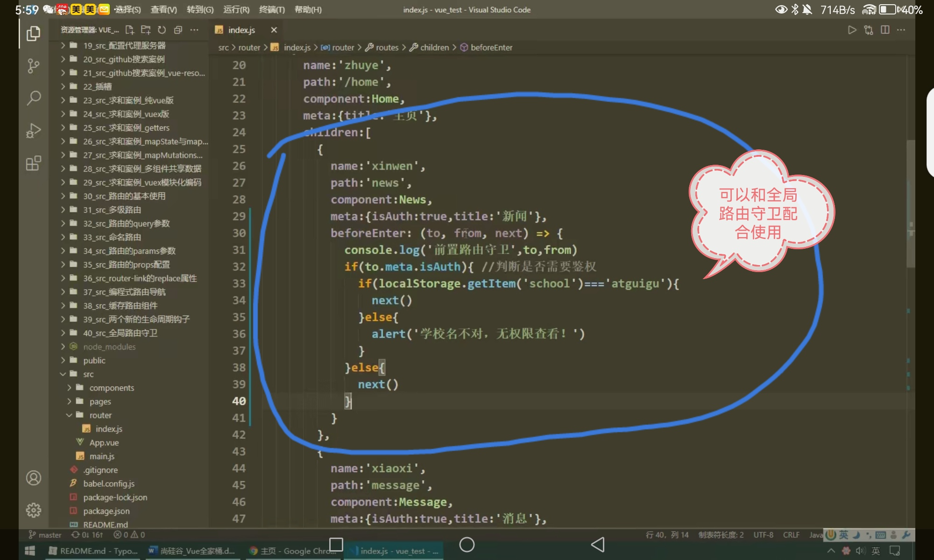The image size is (934, 560).
Task: Click the Refresh Explorer icon
Action: [x=162, y=30]
